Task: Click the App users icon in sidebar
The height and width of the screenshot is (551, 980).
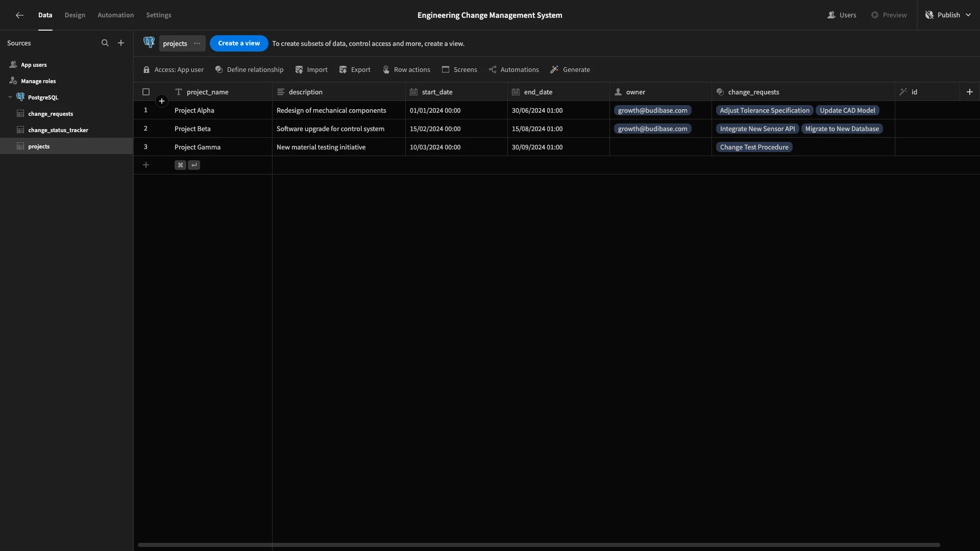Action: tap(13, 65)
